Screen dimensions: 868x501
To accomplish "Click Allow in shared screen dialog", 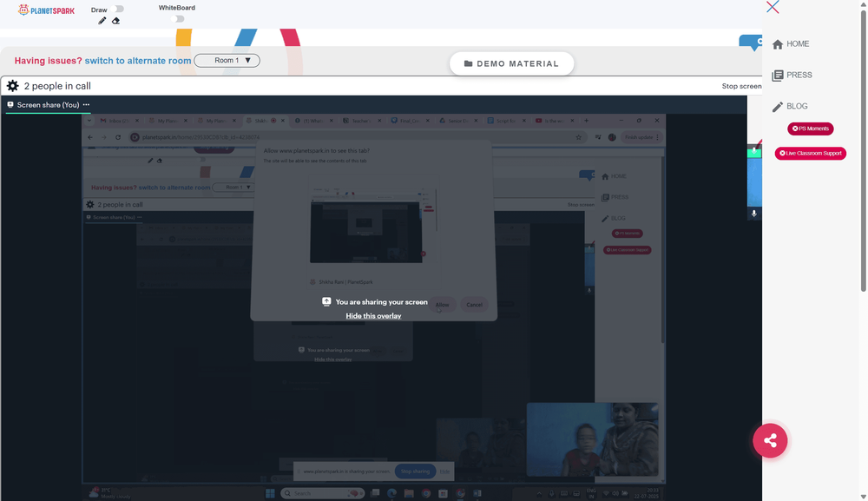I will click(443, 305).
